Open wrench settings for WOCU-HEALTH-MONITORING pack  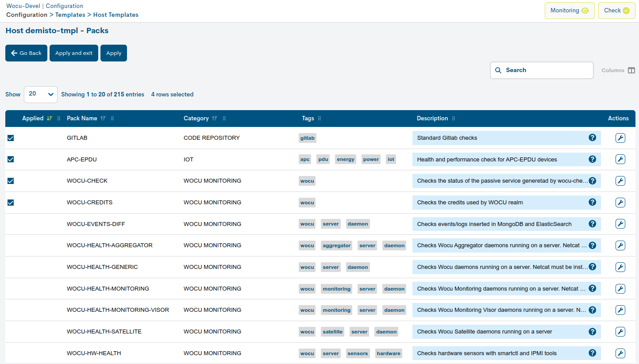point(620,289)
